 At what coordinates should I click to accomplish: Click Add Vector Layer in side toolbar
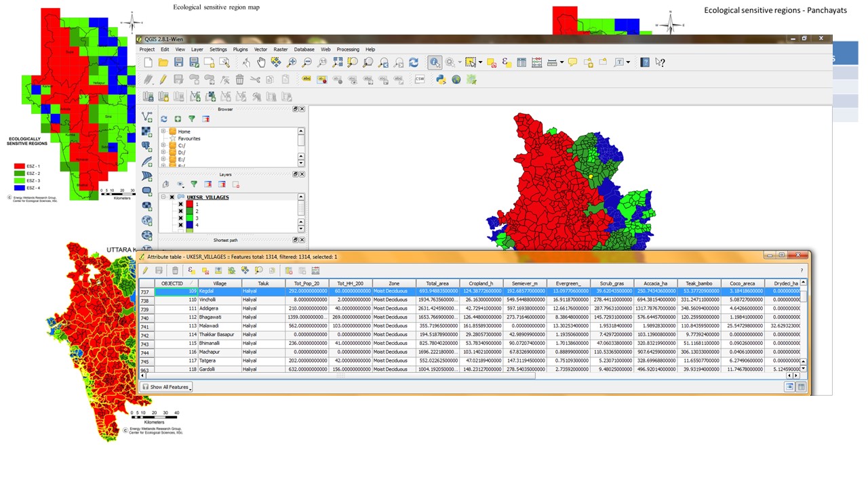click(x=147, y=117)
